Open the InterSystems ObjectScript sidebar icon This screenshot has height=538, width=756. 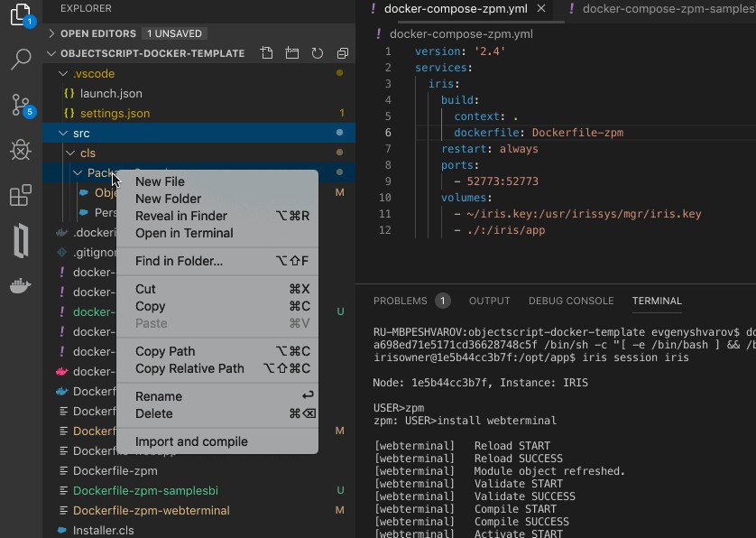(x=20, y=242)
